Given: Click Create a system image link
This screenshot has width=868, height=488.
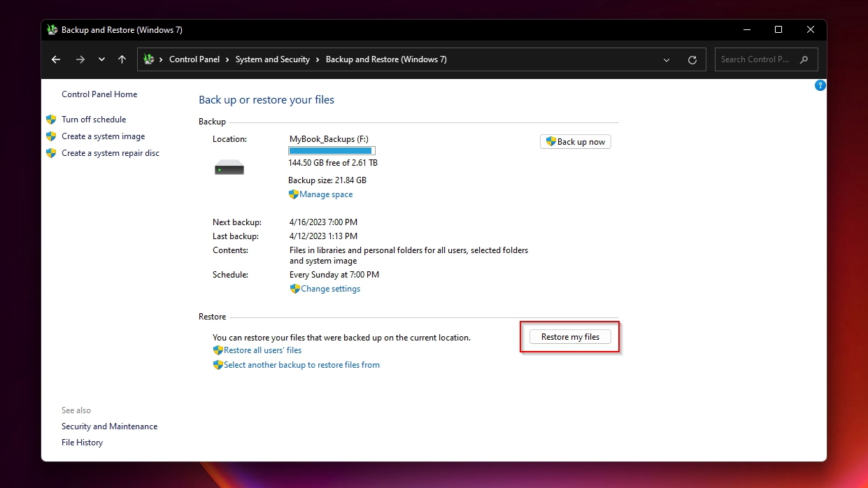Looking at the screenshot, I should coord(104,136).
